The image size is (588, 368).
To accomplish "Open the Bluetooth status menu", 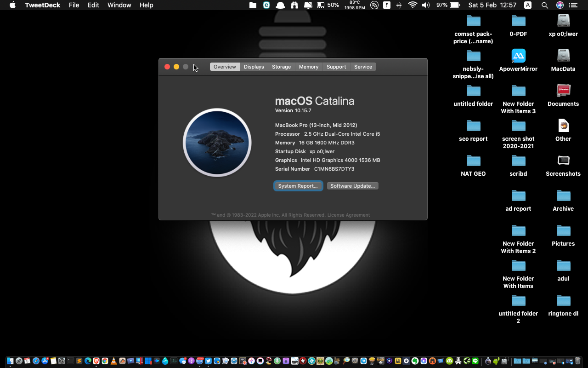I will point(399,5).
